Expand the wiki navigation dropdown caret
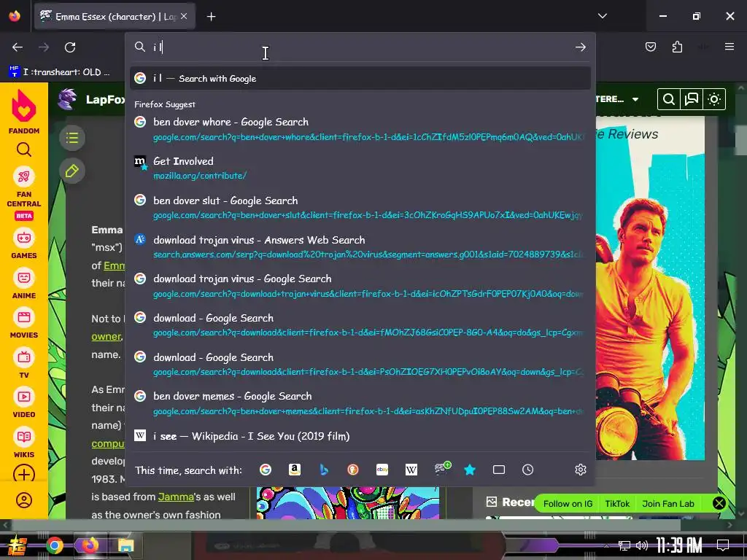The height and width of the screenshot is (560, 747). pyautogui.click(x=635, y=99)
